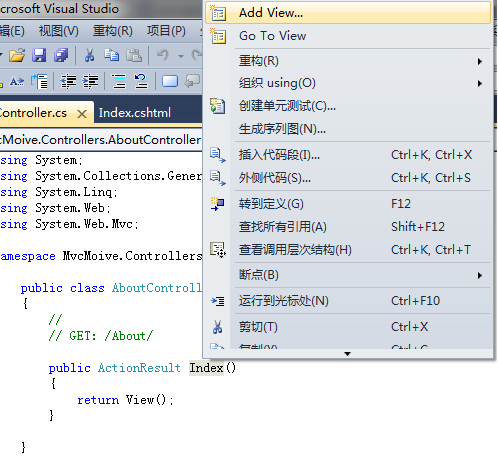Click the Comment Out Lines icon

click(119, 81)
